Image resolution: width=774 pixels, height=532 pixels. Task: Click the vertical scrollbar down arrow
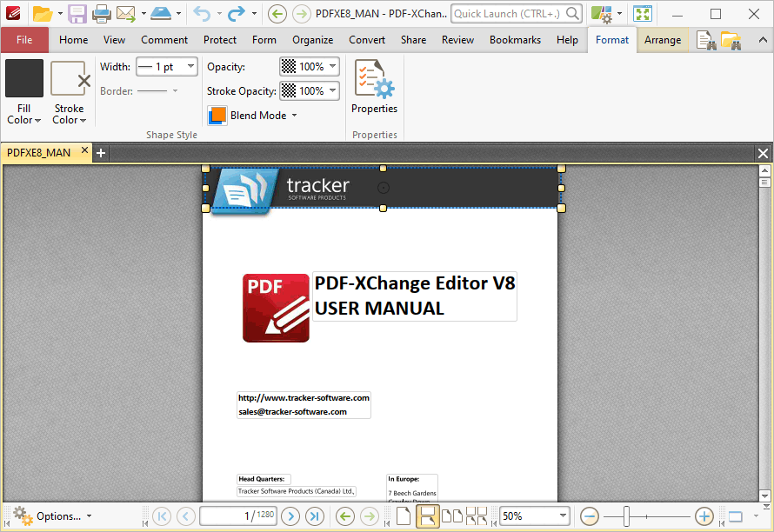click(764, 496)
